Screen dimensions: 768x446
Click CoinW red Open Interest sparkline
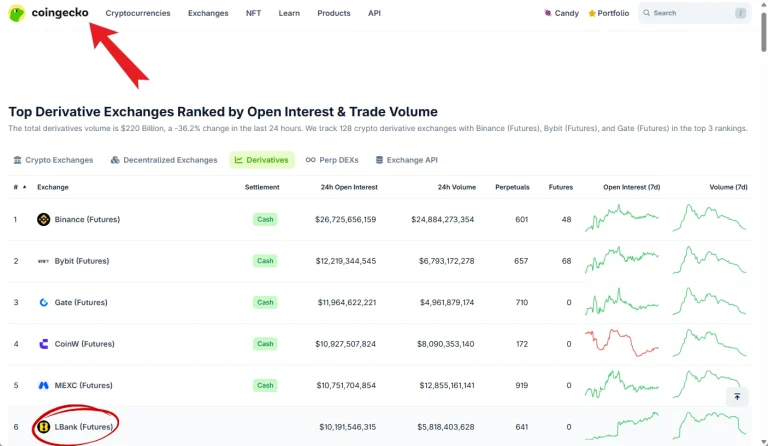(622, 343)
